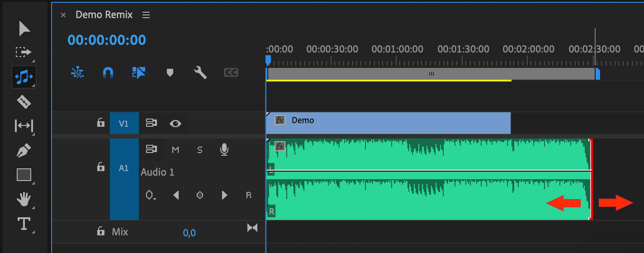Select the Razor tool
Image resolution: width=644 pixels, height=253 pixels.
(x=24, y=101)
